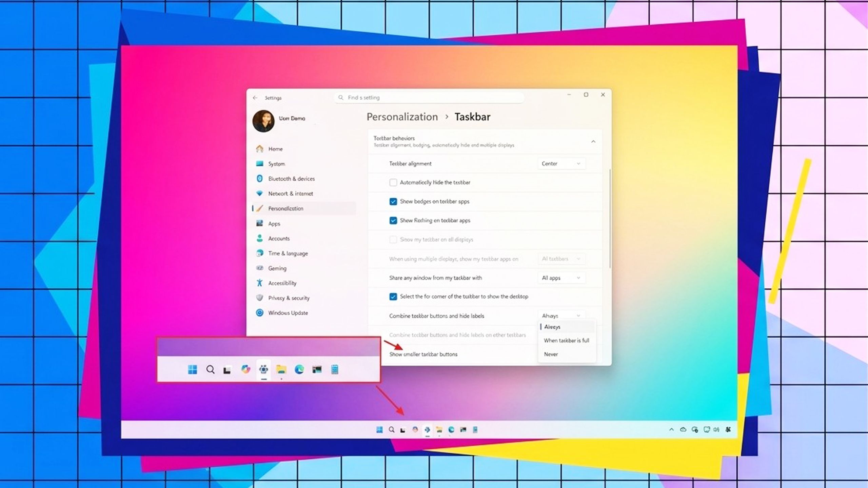Image resolution: width=868 pixels, height=488 pixels.
Task: Click inside the Find a setting search box
Action: [x=429, y=98]
